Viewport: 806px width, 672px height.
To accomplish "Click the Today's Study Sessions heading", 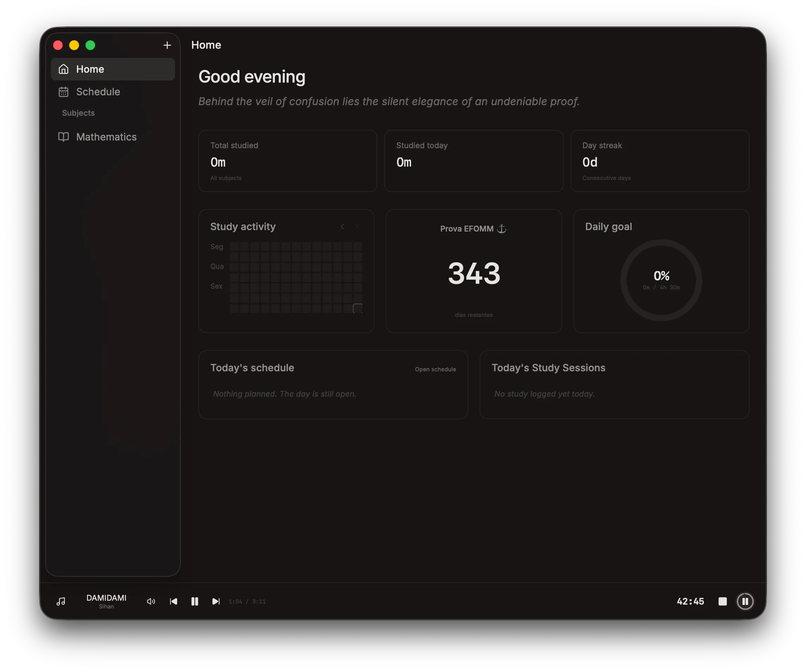I will point(548,368).
